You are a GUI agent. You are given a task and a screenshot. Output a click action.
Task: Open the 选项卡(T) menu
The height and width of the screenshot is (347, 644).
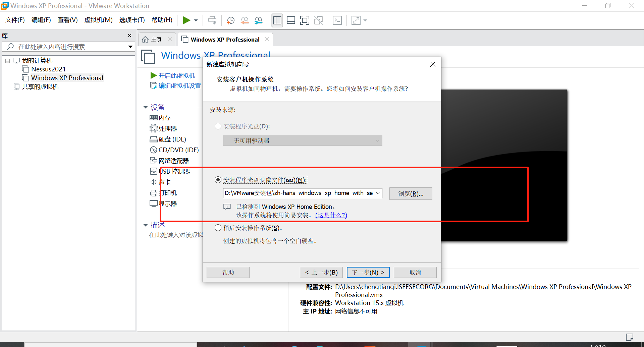tap(132, 20)
